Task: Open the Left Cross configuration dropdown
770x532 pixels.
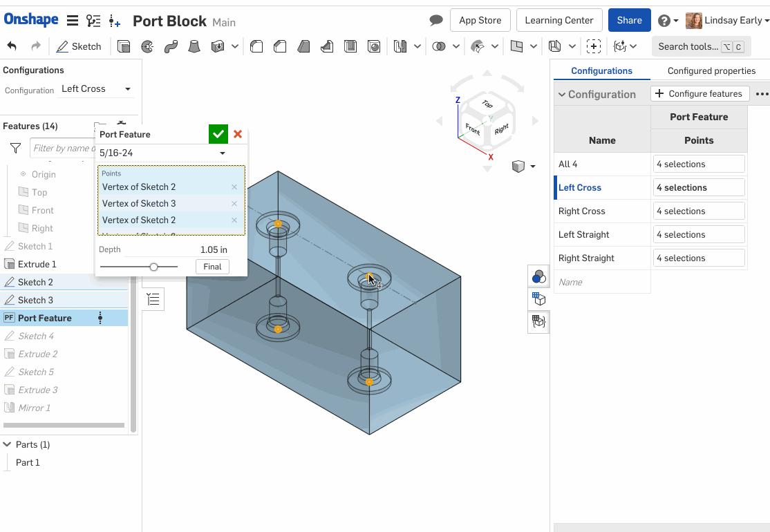Action: tap(95, 89)
